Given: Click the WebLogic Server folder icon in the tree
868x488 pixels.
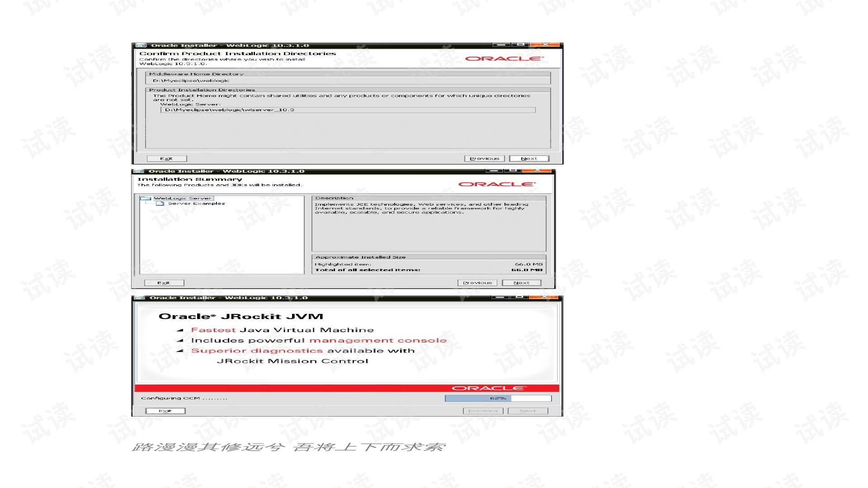Looking at the screenshot, I should [x=146, y=198].
